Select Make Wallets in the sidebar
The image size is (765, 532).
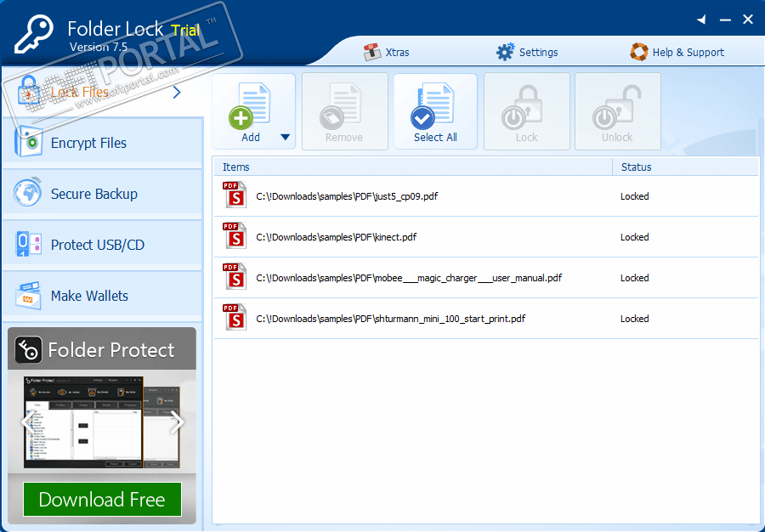[102, 296]
